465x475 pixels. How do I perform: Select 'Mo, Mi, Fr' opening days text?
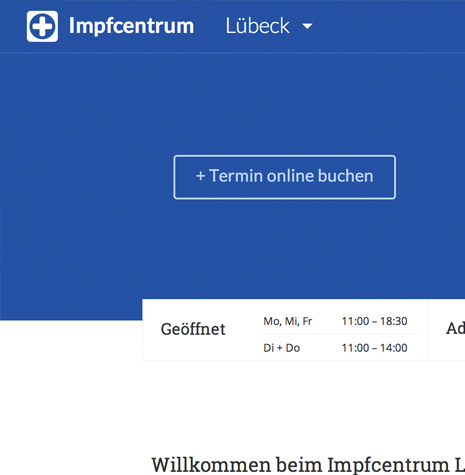click(x=288, y=321)
